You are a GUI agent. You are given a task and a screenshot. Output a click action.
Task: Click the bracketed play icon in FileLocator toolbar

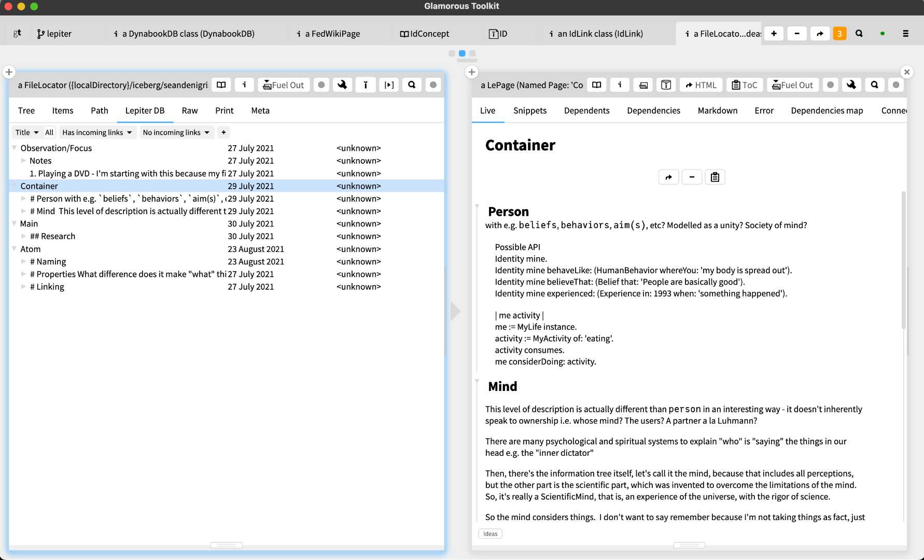(x=389, y=85)
